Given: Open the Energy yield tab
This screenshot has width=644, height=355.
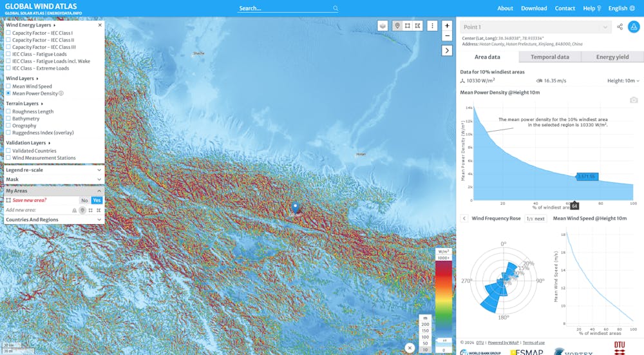Looking at the screenshot, I should pos(612,57).
